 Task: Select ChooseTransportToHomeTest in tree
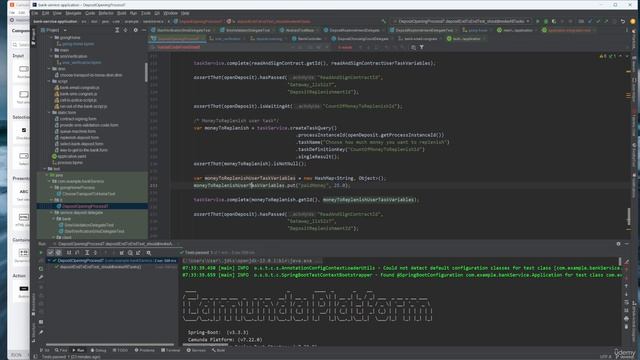87,194
